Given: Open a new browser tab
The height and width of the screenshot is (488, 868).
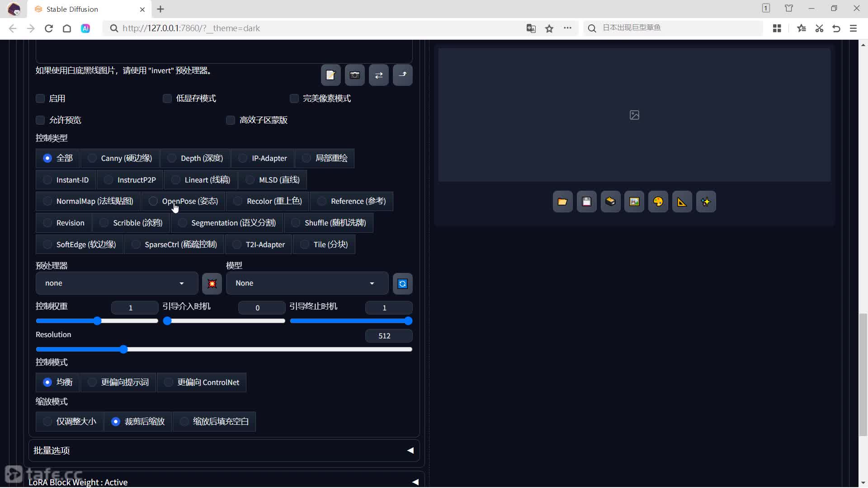Looking at the screenshot, I should tap(160, 9).
